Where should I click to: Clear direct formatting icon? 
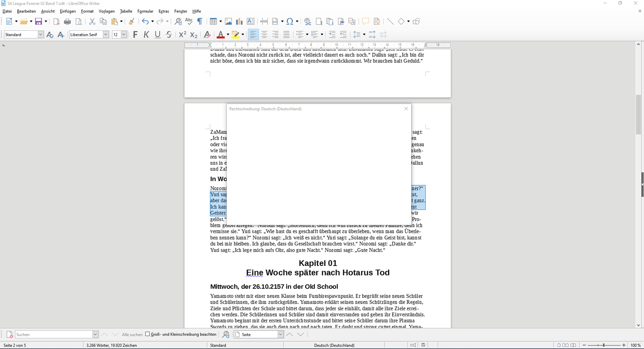pos(207,35)
